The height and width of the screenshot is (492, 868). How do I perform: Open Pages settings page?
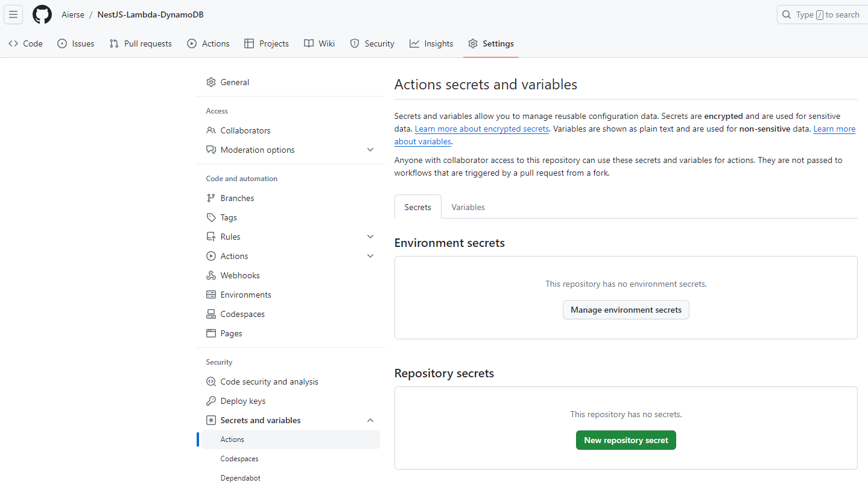tap(291, 333)
